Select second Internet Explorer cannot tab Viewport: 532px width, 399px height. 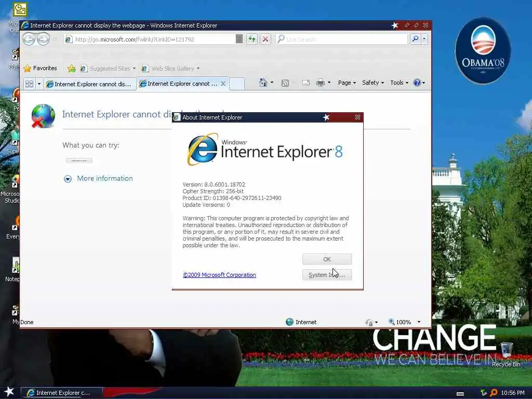pyautogui.click(x=179, y=84)
